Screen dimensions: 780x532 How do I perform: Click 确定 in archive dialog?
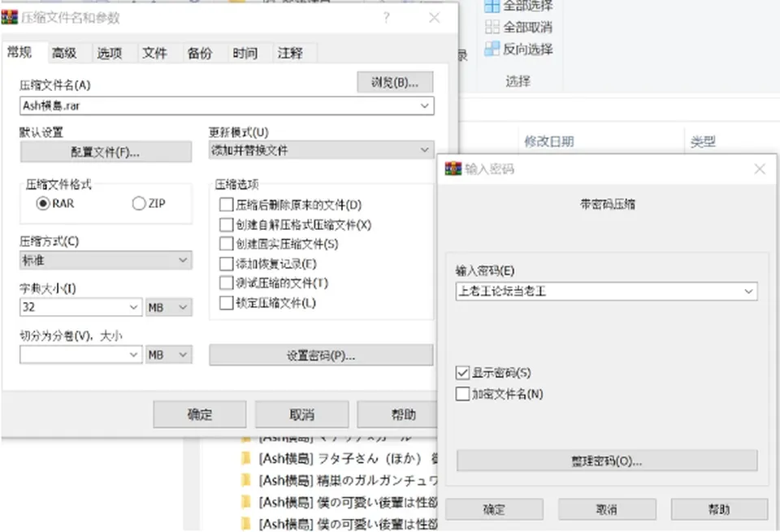pos(200,414)
